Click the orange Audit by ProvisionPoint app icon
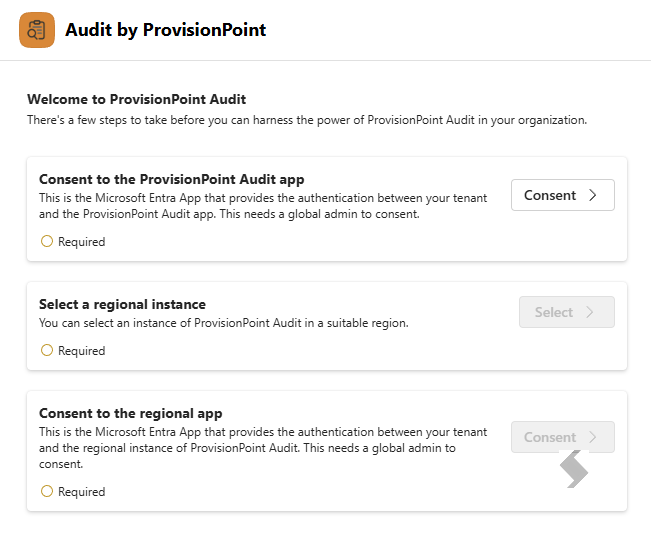Viewport: 651px width, 537px height. pyautogui.click(x=37, y=30)
